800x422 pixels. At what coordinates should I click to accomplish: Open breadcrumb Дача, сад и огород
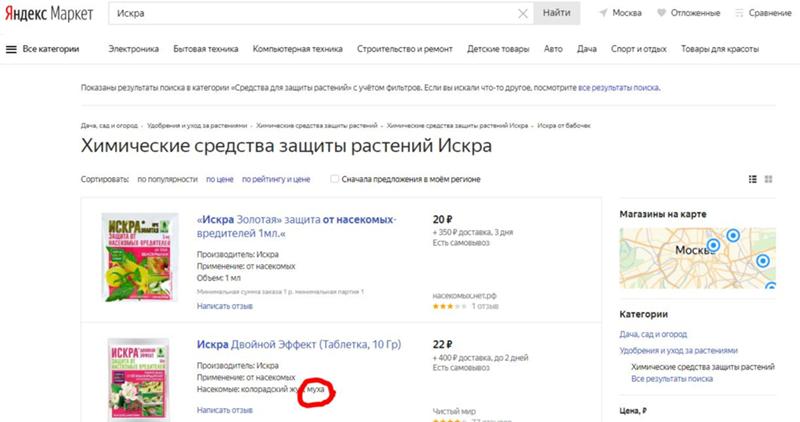pyautogui.click(x=109, y=126)
